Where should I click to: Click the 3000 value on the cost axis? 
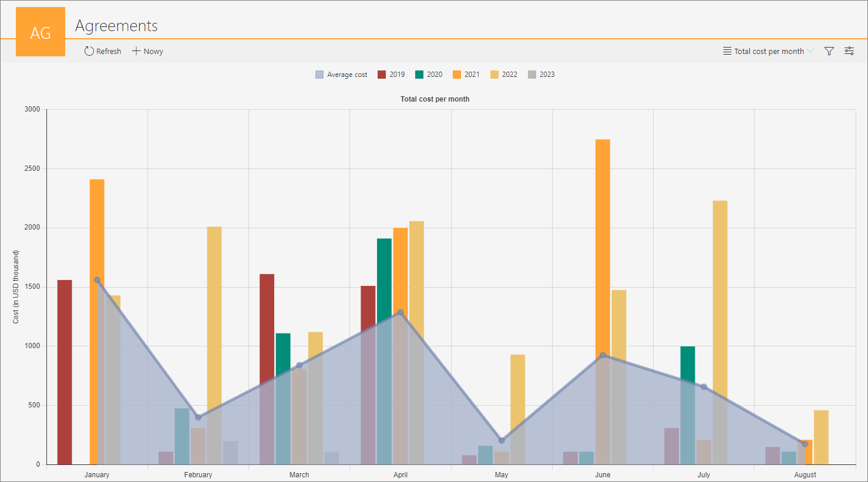[32, 109]
